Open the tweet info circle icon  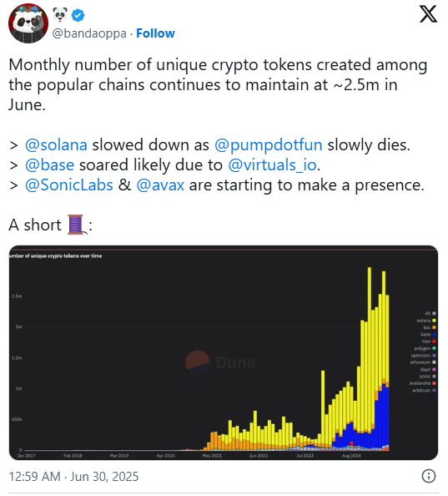tap(429, 476)
